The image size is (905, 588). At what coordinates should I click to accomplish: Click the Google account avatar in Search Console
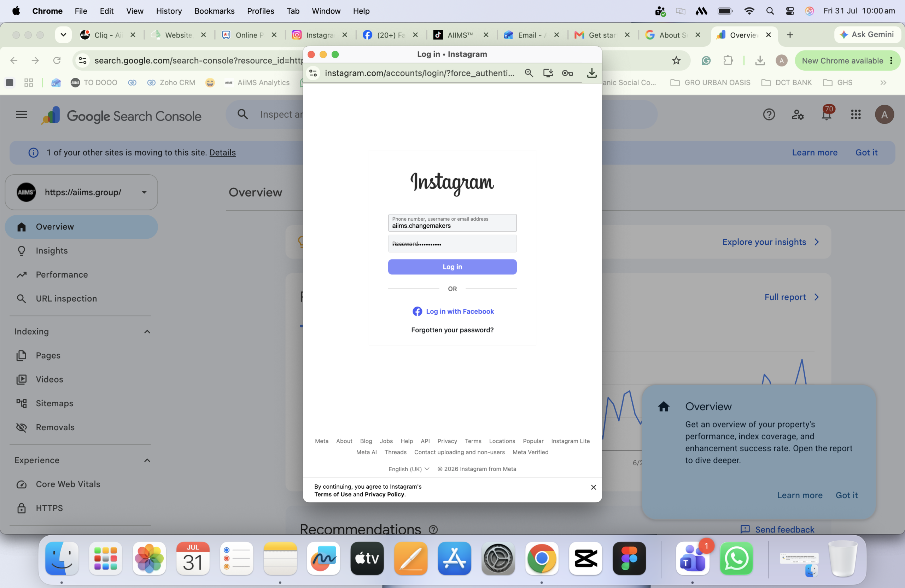(884, 115)
